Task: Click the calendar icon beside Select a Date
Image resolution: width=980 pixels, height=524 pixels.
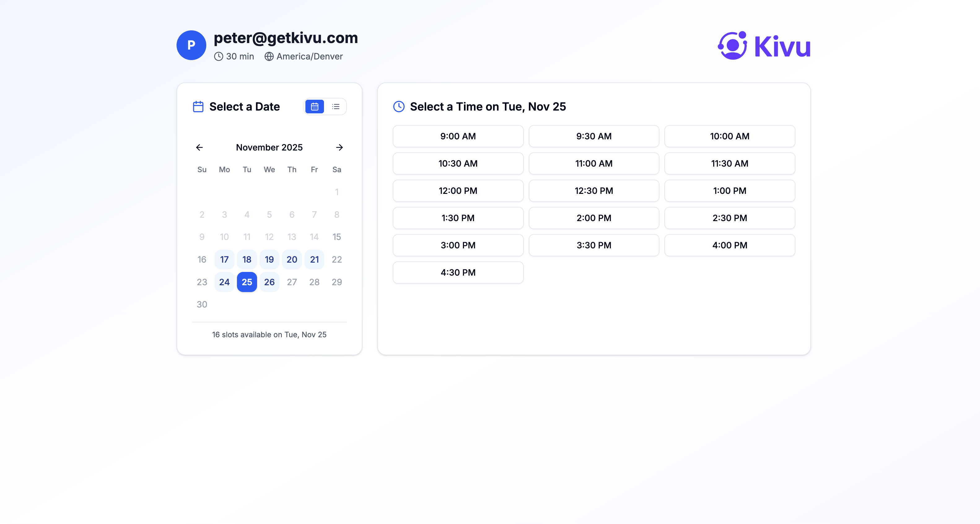Action: 198,107
